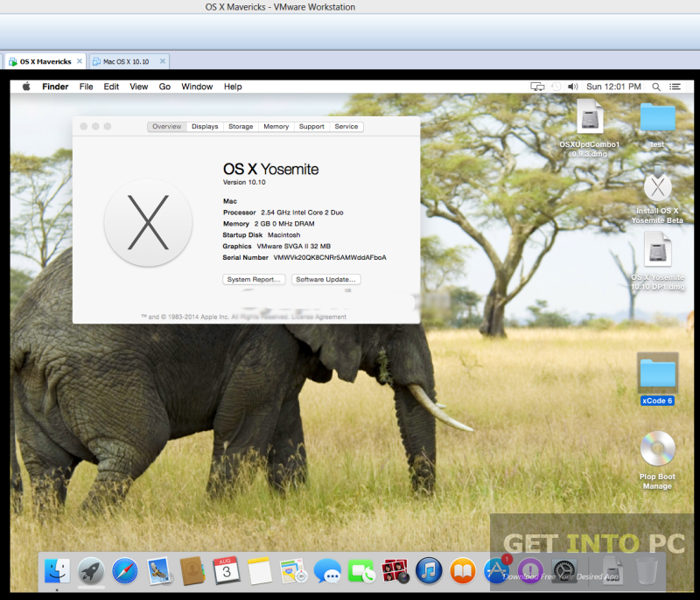700x600 pixels.
Task: Click the System Report button
Action: 254,279
